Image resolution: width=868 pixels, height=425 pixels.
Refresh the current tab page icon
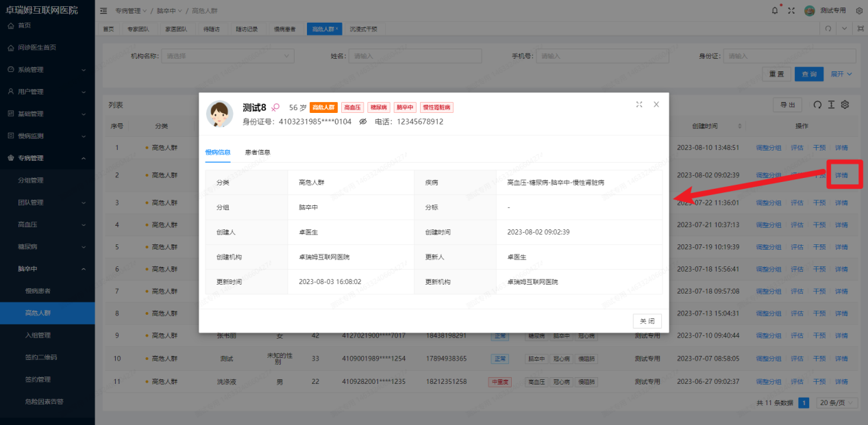pos(828,29)
